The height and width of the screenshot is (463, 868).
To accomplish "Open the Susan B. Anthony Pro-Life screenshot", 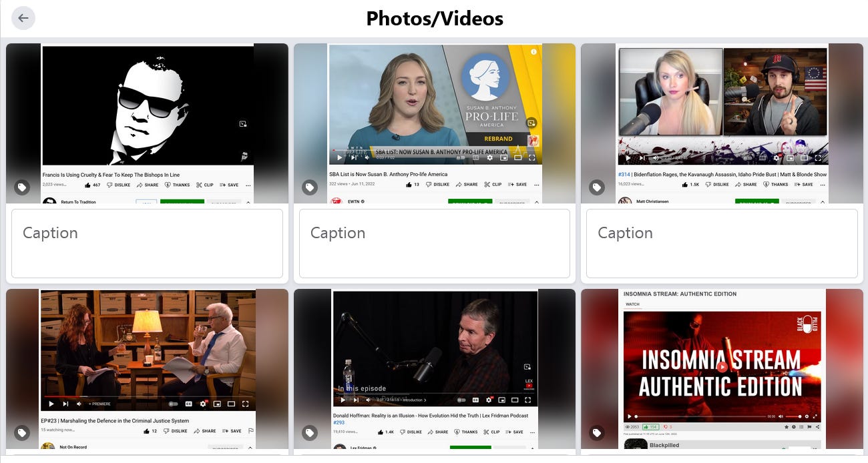I will point(435,123).
